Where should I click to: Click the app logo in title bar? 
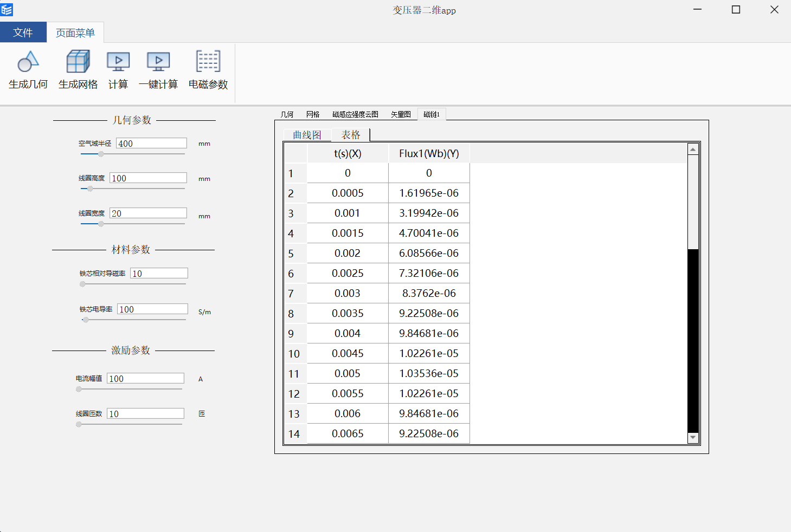click(7, 9)
